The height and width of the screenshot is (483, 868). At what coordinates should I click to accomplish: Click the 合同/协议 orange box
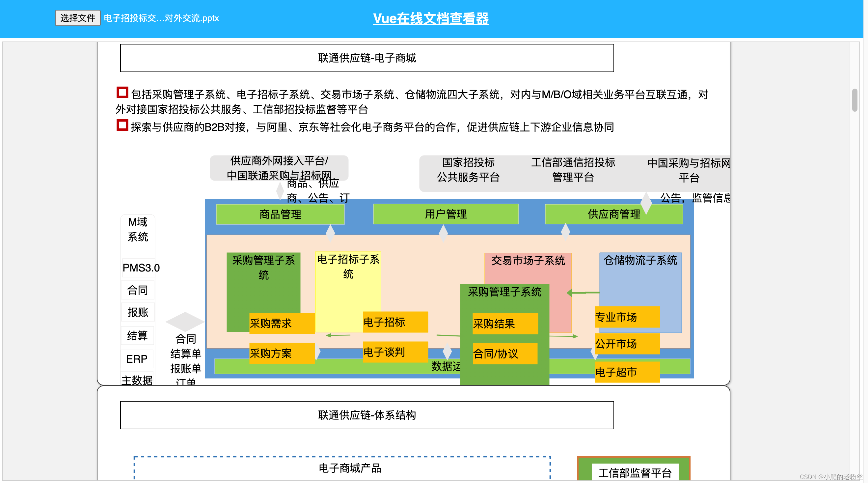[505, 354]
